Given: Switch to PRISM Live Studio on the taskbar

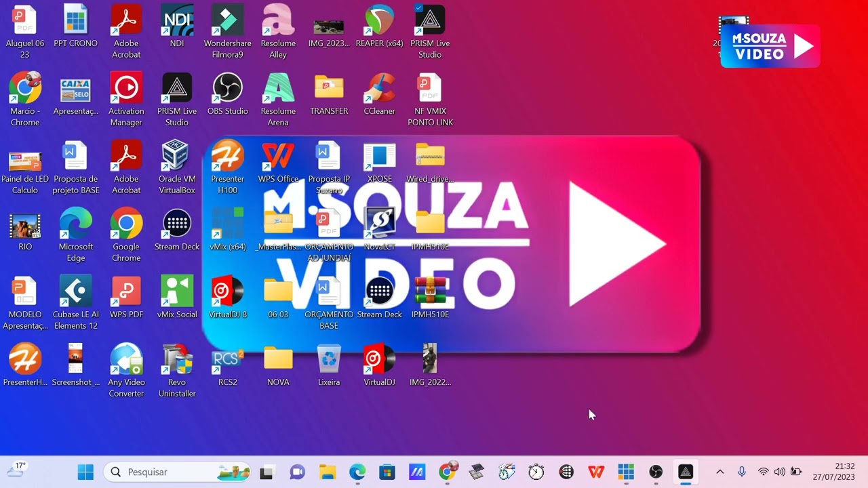Looking at the screenshot, I should click(x=686, y=472).
